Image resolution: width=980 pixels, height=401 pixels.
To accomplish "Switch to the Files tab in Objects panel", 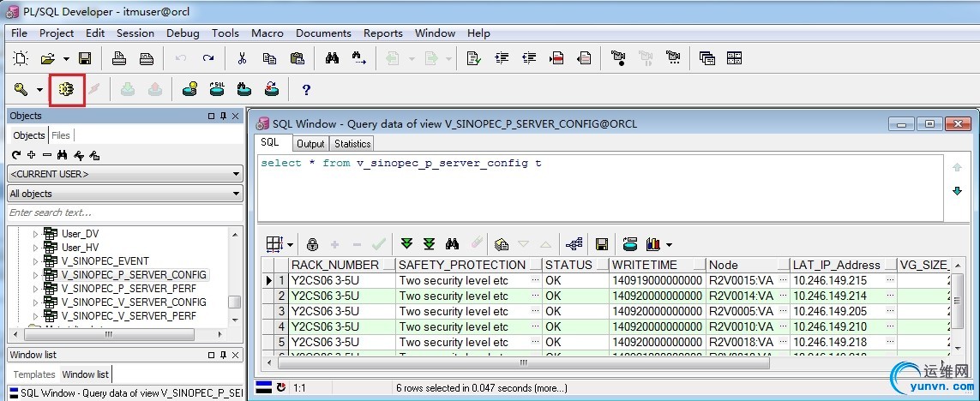I will coord(61,135).
